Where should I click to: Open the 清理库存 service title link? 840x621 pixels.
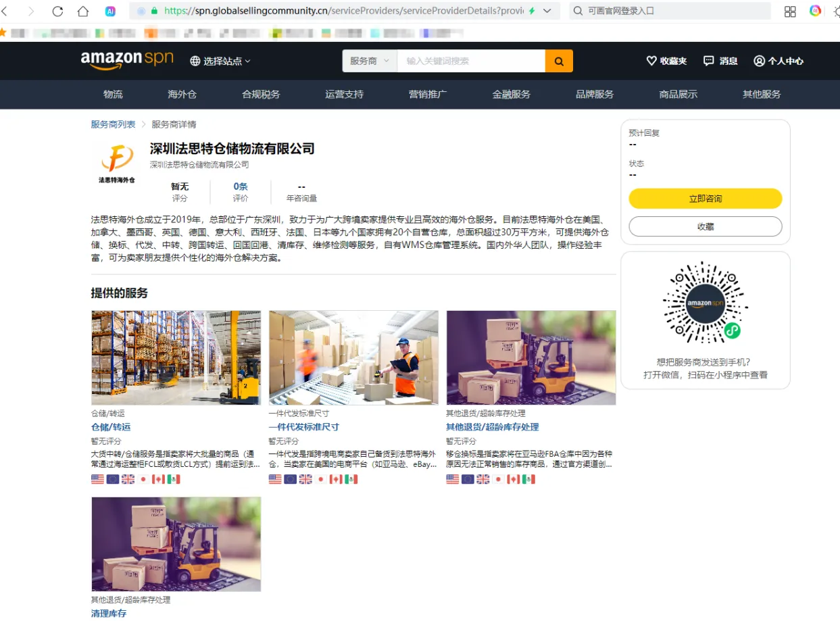(109, 614)
